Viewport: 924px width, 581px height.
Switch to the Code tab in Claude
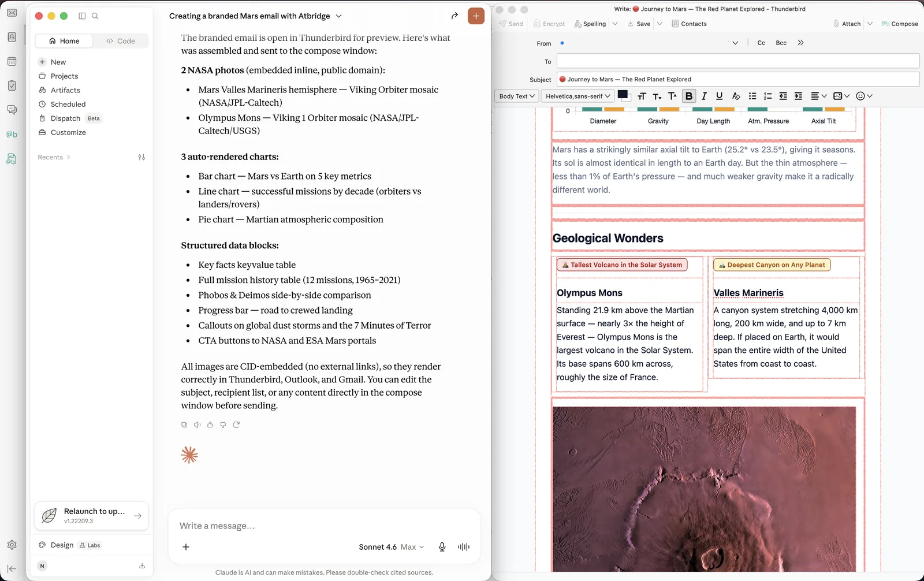tap(120, 41)
